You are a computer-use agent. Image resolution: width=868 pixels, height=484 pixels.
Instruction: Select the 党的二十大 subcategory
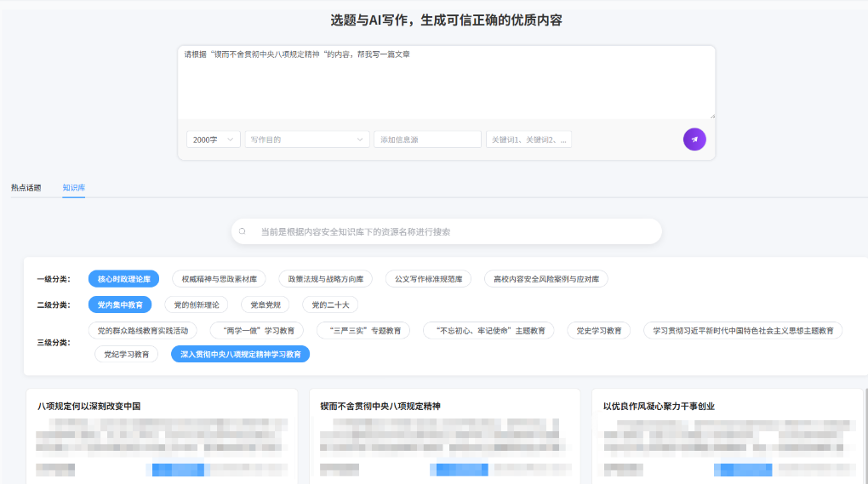330,305
